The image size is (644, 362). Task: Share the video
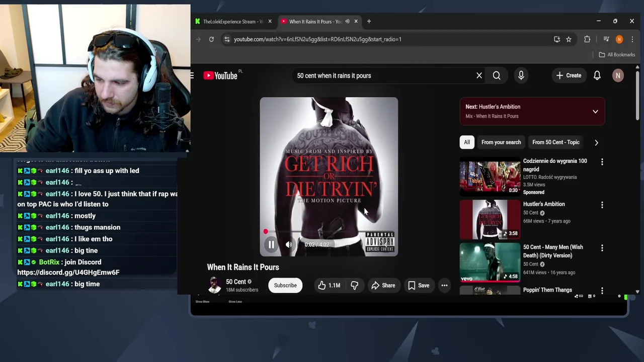click(x=383, y=286)
